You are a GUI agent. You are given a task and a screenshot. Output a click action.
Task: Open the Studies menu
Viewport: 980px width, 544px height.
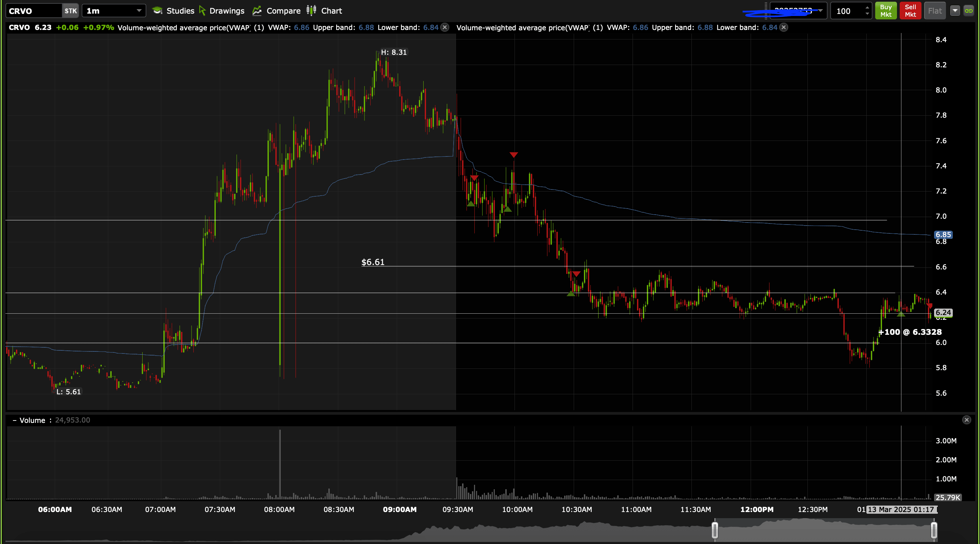pos(174,11)
